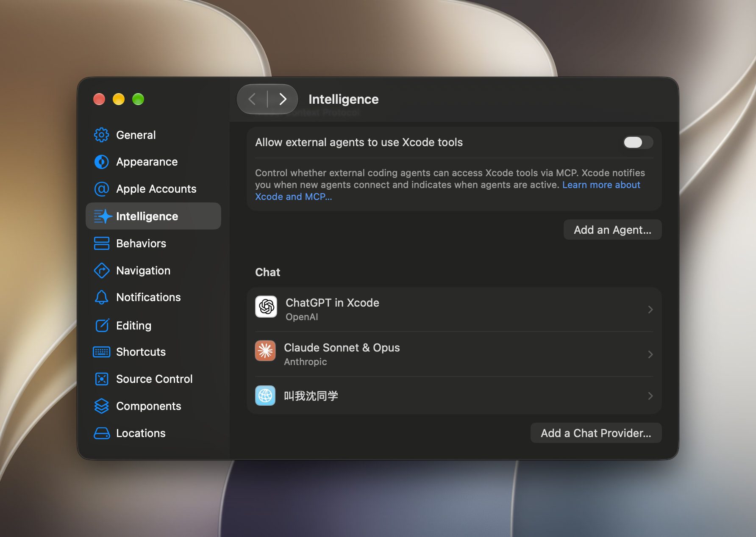Click the Add an Agent button
Image resolution: width=756 pixels, height=537 pixels.
click(612, 230)
